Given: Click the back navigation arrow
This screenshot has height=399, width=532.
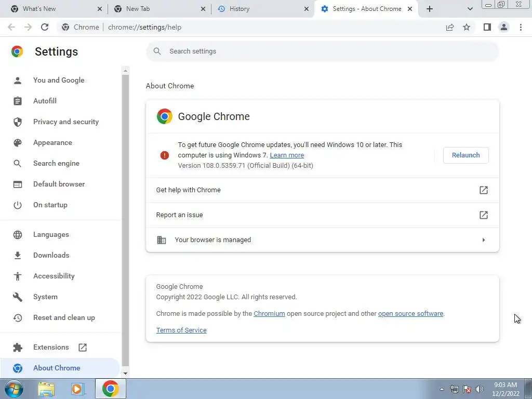Looking at the screenshot, I should 11,27.
